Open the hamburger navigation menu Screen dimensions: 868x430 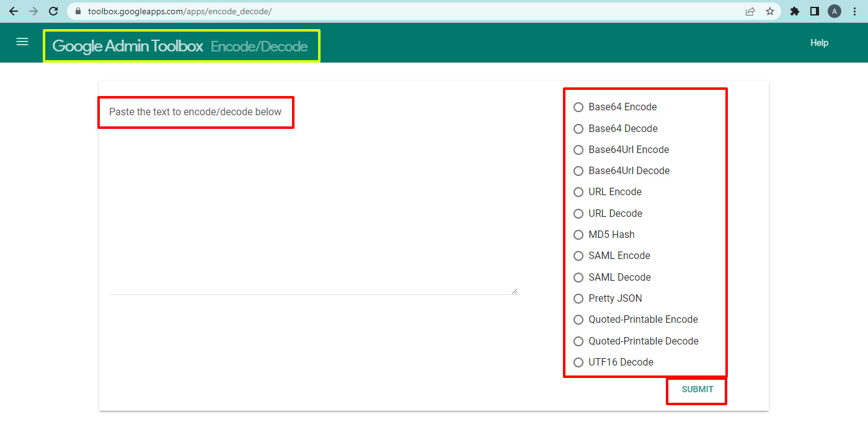(22, 42)
